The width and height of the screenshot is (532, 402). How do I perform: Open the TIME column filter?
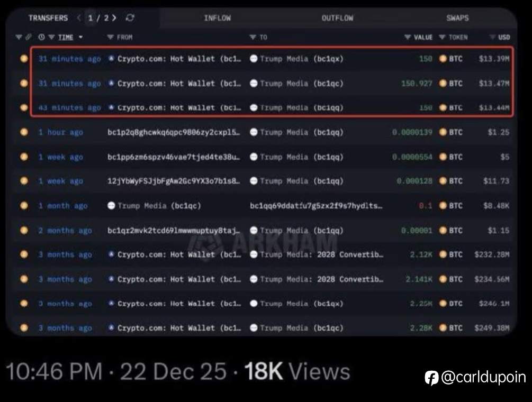(51, 37)
